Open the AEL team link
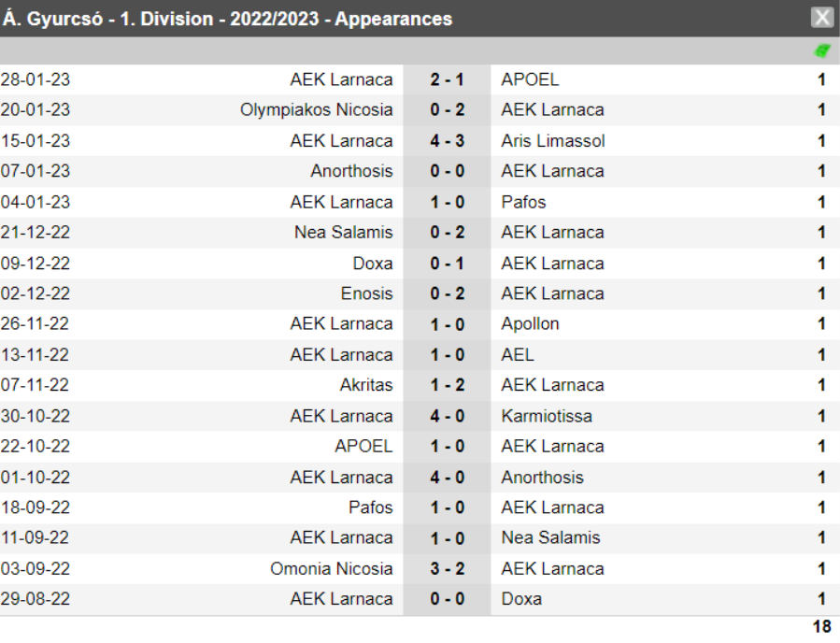The width and height of the screenshot is (840, 643). 518,355
